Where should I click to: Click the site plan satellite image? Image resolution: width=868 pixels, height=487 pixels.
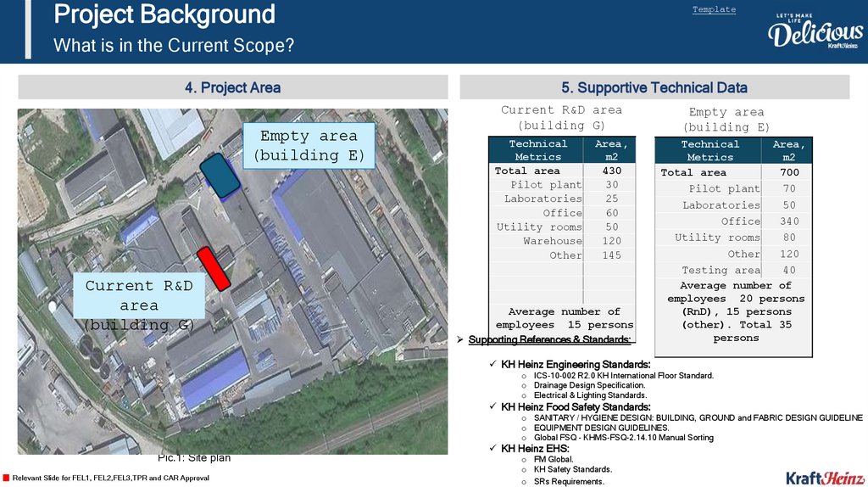(232, 282)
